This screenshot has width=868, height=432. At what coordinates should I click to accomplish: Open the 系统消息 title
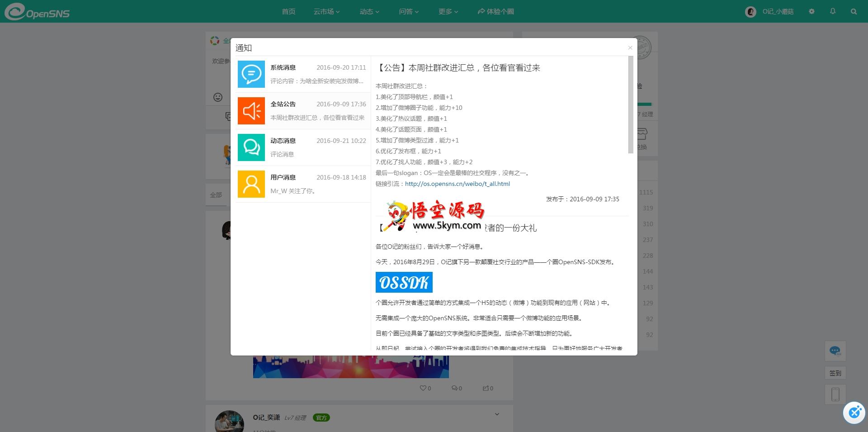tap(283, 67)
